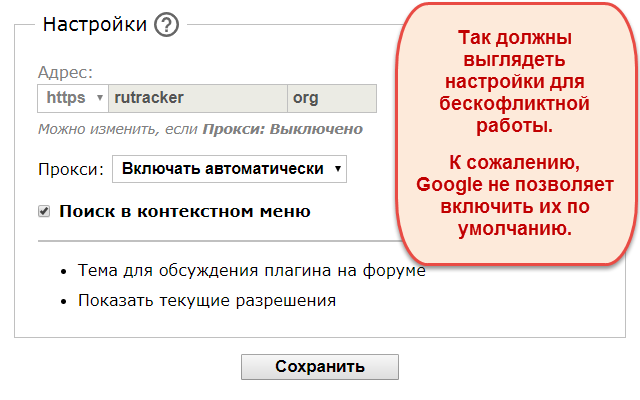Click the tooltip paragraph mentioning Google

[x=515, y=196]
